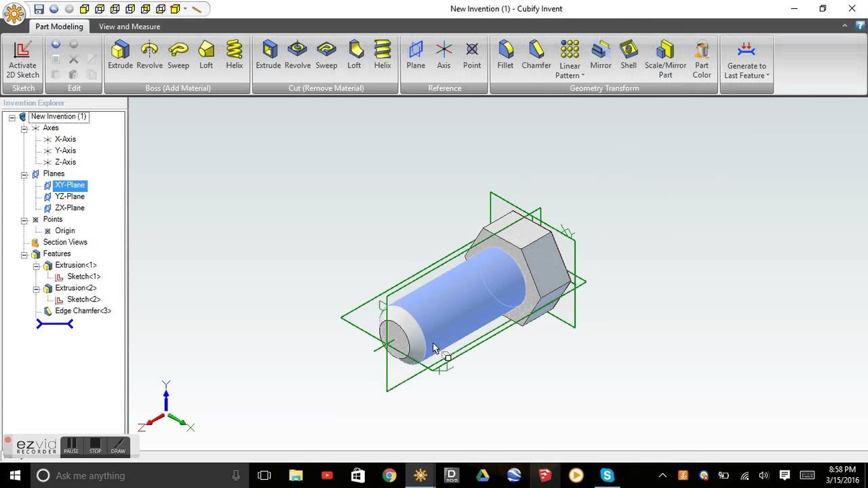868x488 pixels.
Task: Collapse the Features tree node
Action: click(24, 254)
